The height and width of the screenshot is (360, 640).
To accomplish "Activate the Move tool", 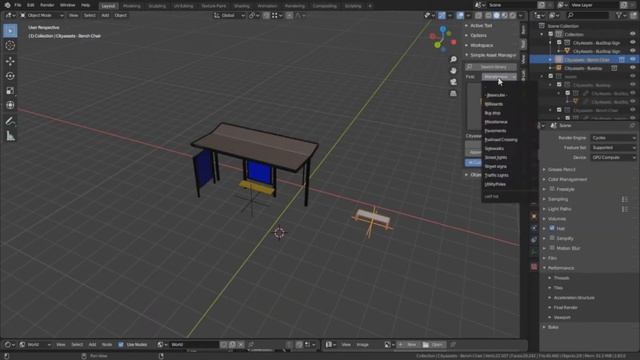I will (x=10, y=61).
